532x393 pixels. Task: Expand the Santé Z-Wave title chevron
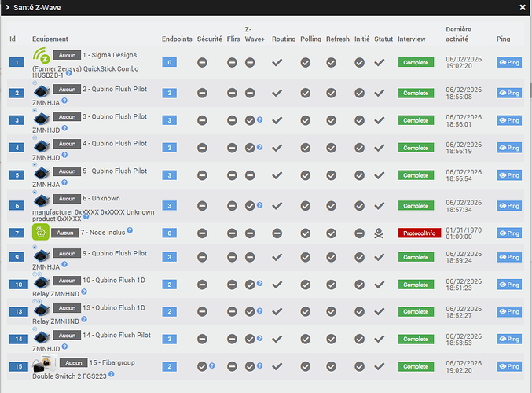(x=7, y=7)
